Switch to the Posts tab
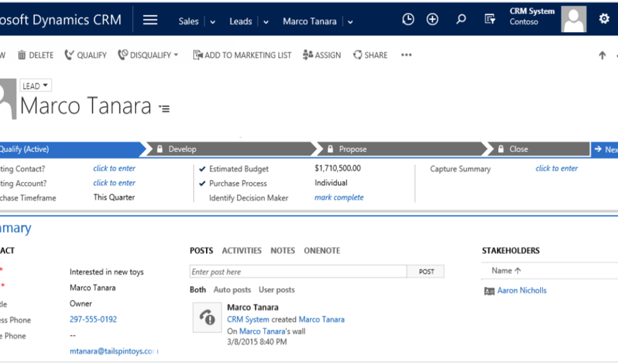Viewport: 618px width, 364px height. 201,251
